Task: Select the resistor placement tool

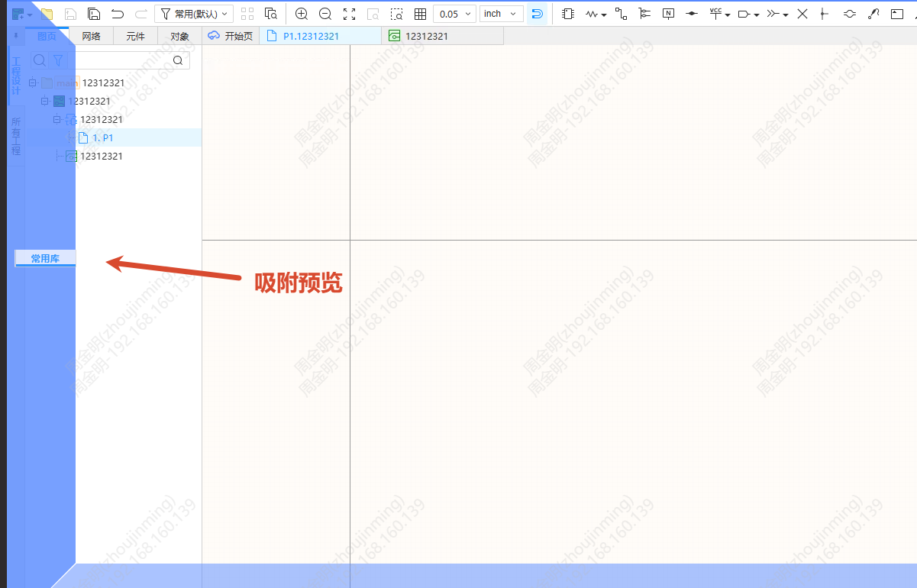Action: coord(592,14)
